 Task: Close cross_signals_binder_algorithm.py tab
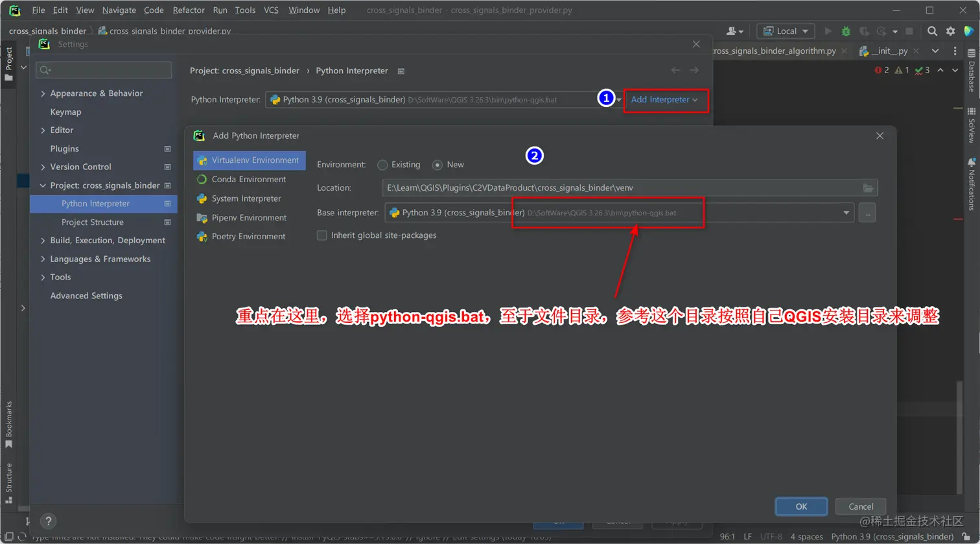[845, 51]
